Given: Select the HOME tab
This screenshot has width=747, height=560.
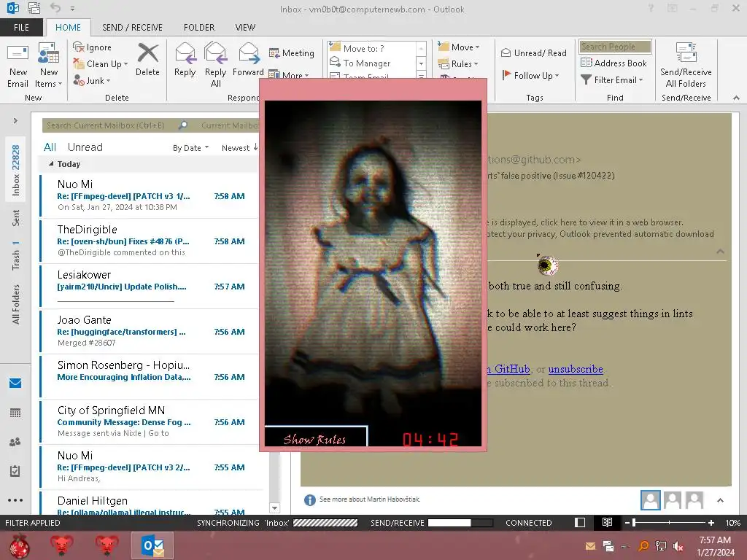Looking at the screenshot, I should tap(68, 28).
